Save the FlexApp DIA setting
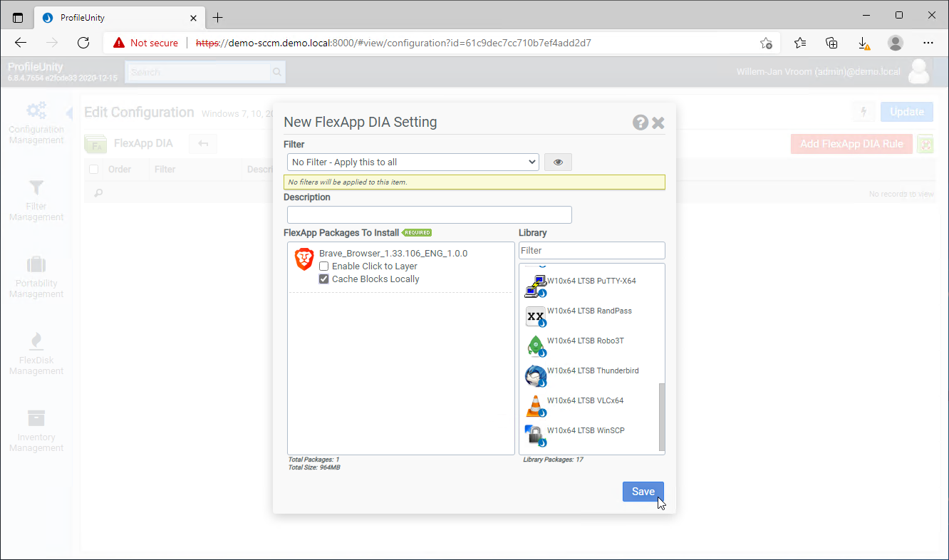949x560 pixels. coord(643,492)
